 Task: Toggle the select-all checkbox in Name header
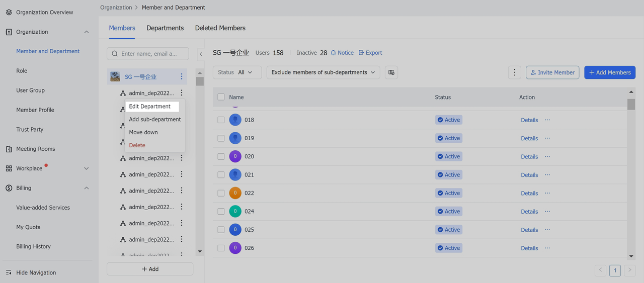[x=221, y=97]
